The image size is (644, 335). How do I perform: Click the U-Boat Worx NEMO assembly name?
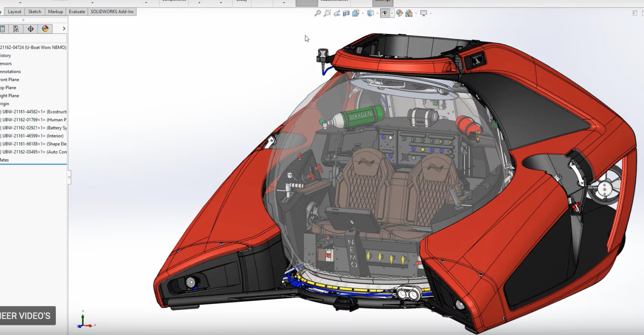pyautogui.click(x=34, y=47)
